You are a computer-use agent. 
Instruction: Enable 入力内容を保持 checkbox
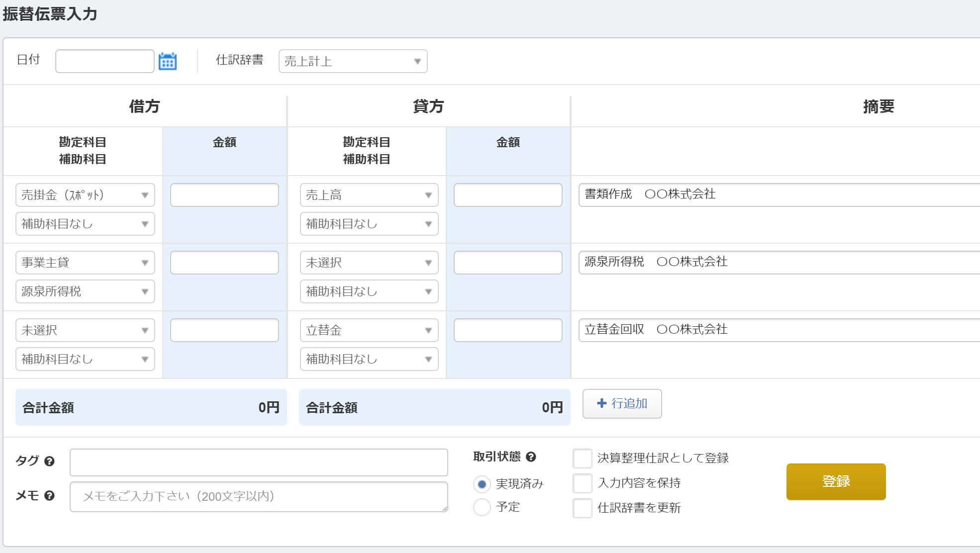click(582, 483)
